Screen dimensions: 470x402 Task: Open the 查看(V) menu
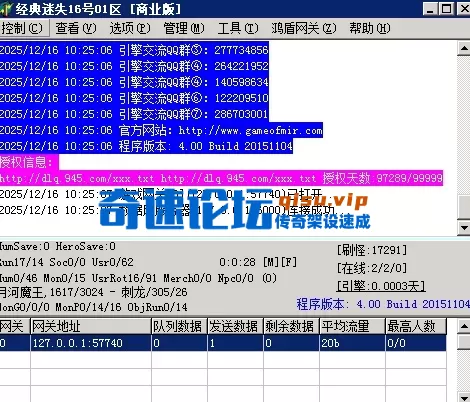(76, 28)
